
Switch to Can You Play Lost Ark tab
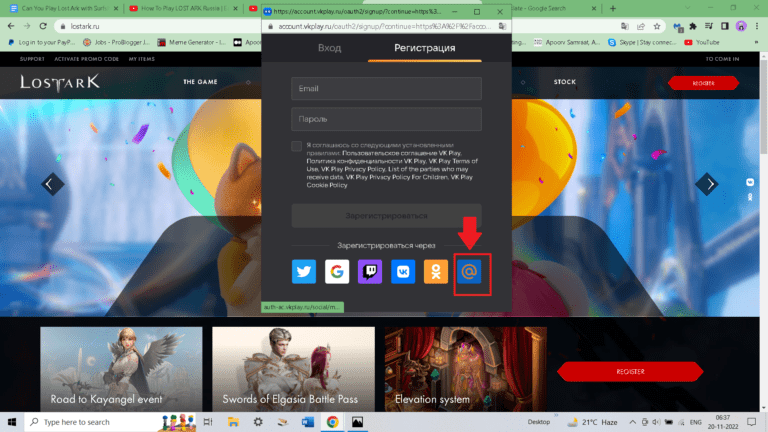pos(64,8)
